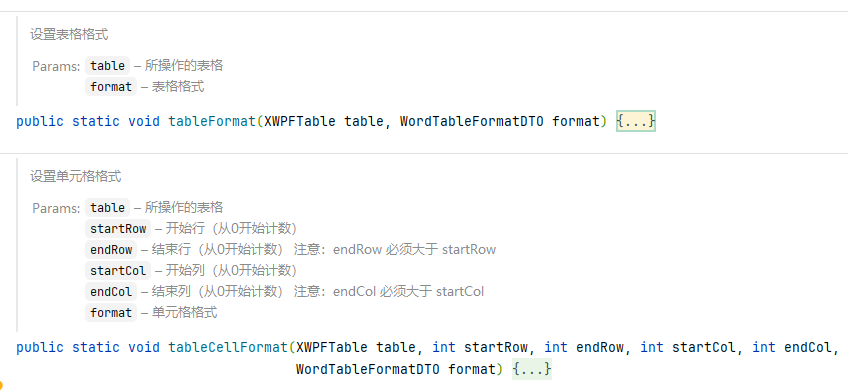Click the endCol tag in the Params doc

[111, 292]
